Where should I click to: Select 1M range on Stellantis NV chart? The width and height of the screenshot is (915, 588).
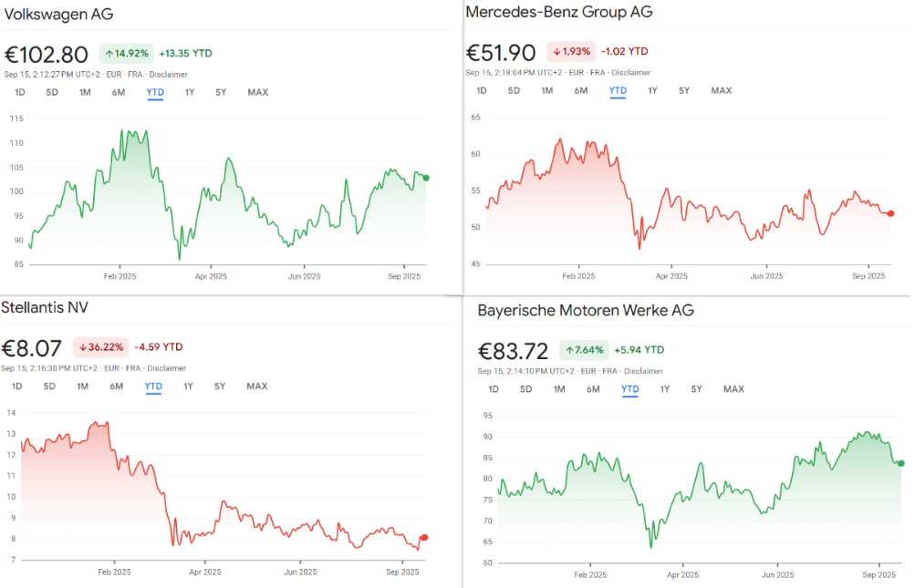tap(82, 387)
